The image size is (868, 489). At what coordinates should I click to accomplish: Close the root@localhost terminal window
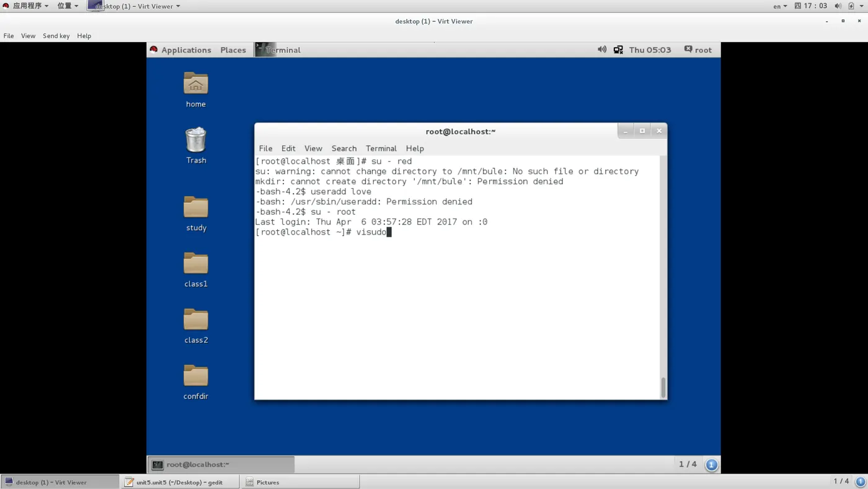(659, 131)
